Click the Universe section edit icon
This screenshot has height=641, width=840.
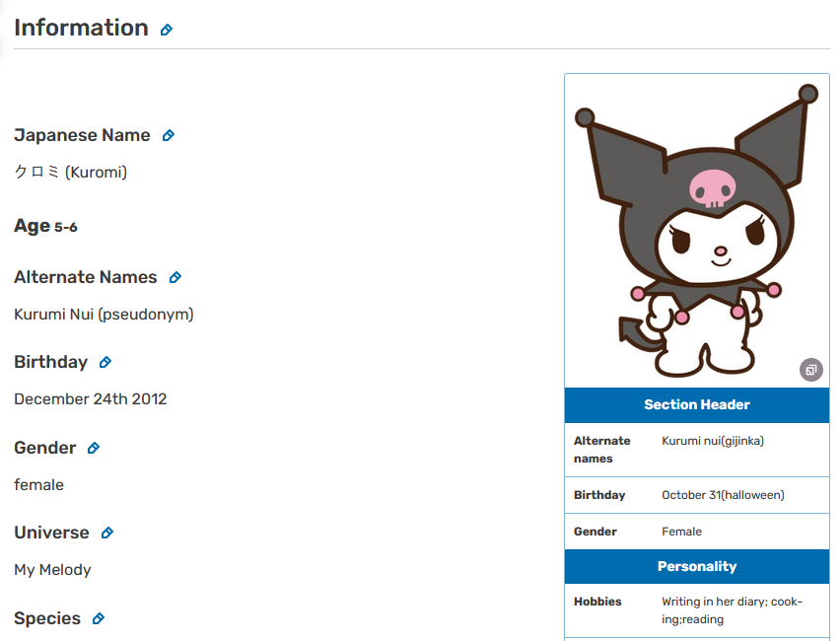click(x=107, y=534)
